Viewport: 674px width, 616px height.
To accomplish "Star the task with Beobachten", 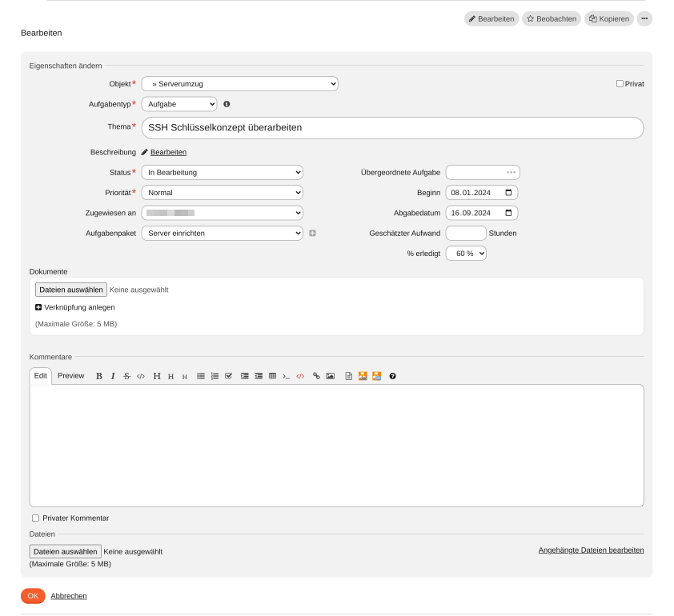I will pos(551,18).
